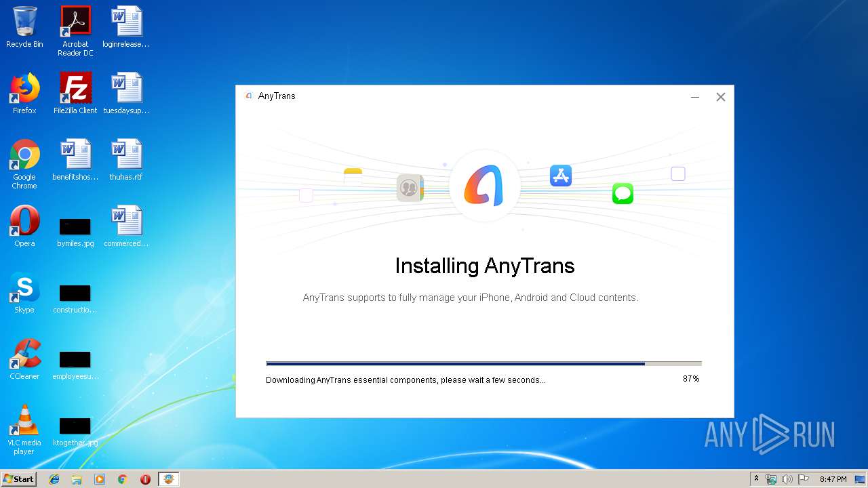Click the yellow Notes icon in installer
Screen dimensions: 868x488
pos(353,177)
